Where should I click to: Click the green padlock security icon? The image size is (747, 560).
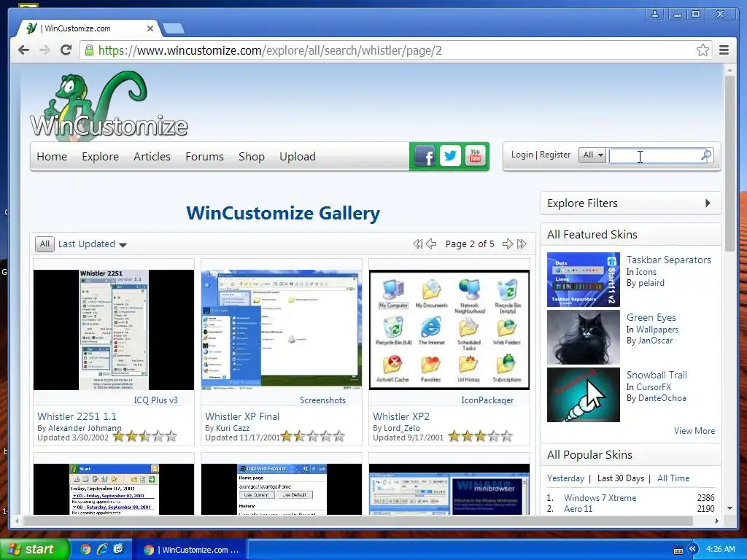(89, 50)
